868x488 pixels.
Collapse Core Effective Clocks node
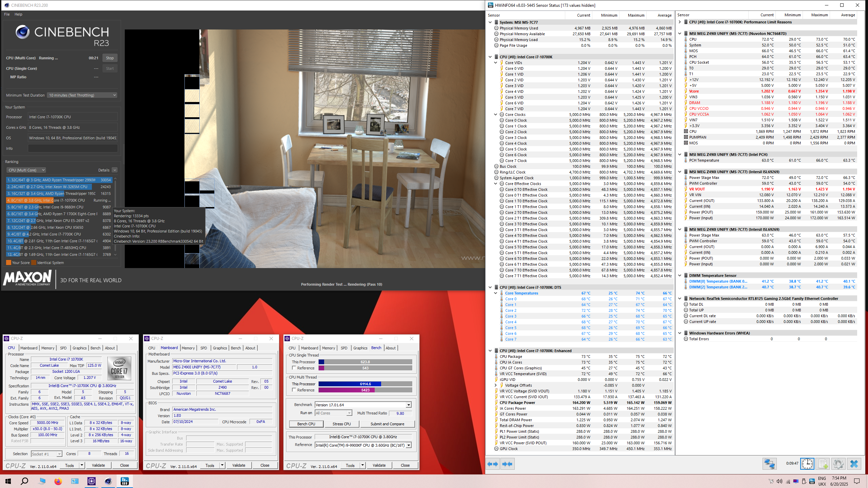tap(496, 184)
